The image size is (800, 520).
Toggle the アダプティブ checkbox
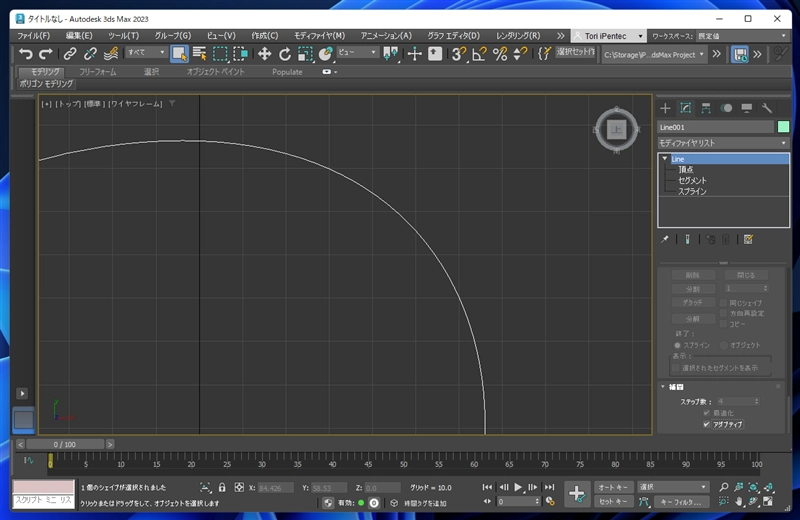click(707, 424)
